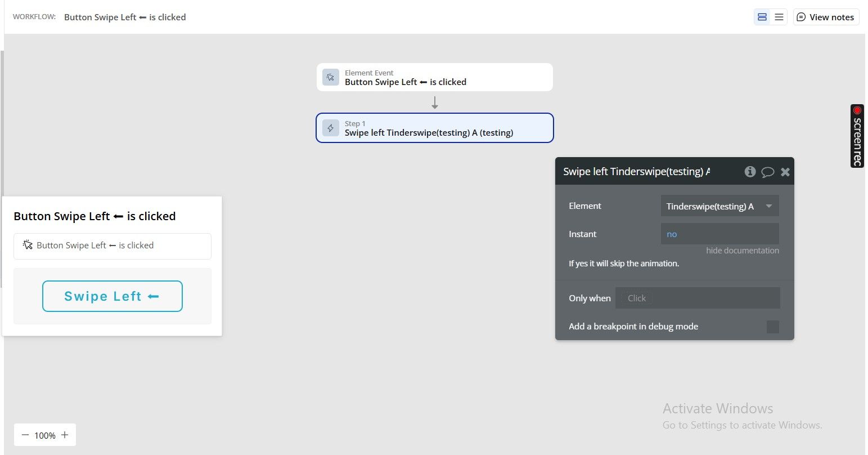Image resolution: width=868 pixels, height=455 pixels.
Task: Open View notes
Action: pos(826,17)
